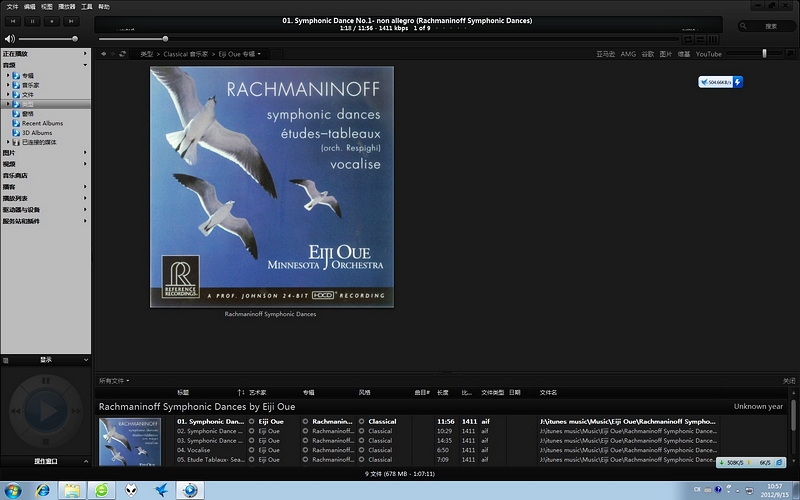Expand the 音乐家 tree node arrow
The width and height of the screenshot is (800, 500).
coord(8,85)
